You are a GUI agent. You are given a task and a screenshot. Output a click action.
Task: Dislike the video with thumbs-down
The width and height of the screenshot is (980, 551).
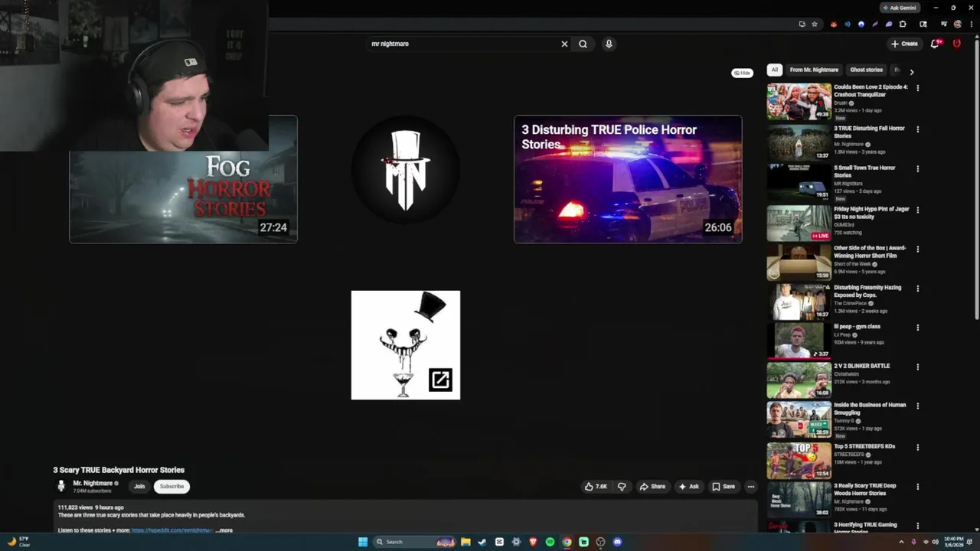pyautogui.click(x=622, y=487)
